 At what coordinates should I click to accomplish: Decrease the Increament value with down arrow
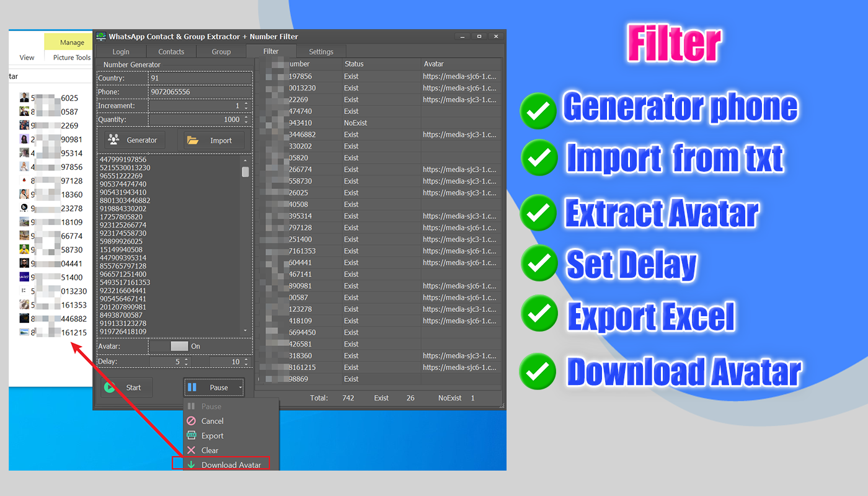pos(246,108)
